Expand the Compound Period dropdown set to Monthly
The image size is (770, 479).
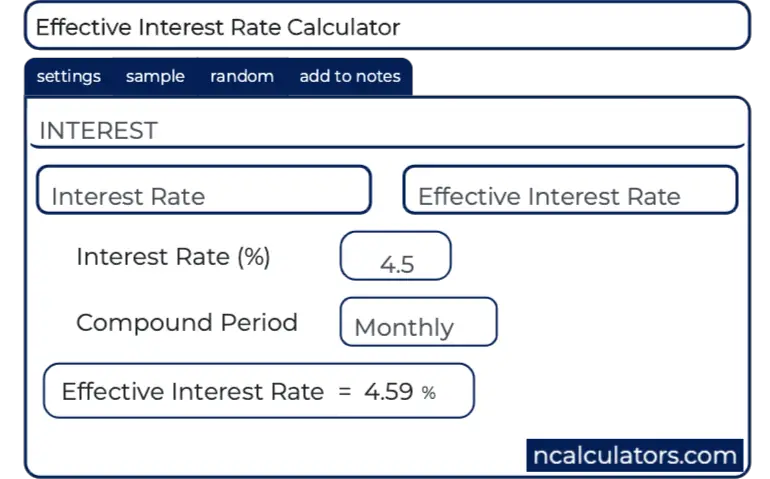click(418, 322)
